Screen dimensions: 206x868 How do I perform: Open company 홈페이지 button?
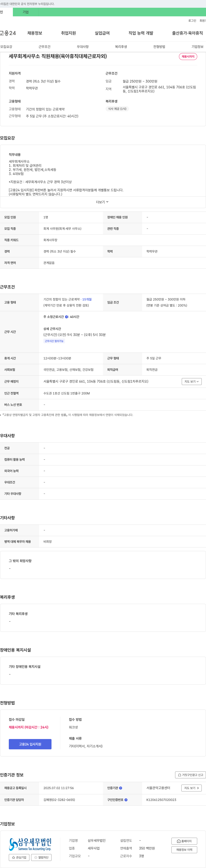(184, 841)
